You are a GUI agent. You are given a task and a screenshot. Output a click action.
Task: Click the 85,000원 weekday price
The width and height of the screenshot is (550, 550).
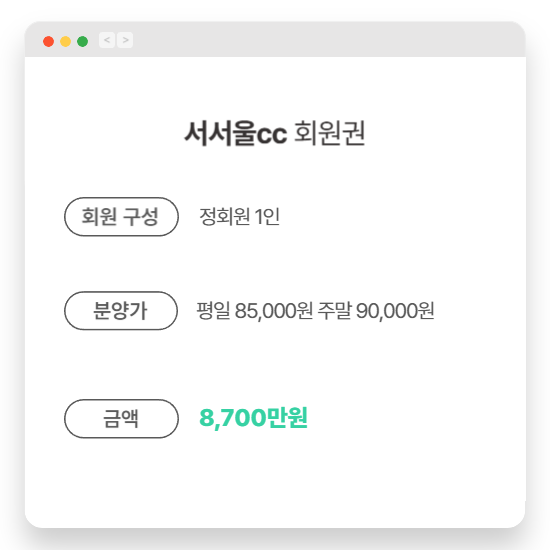pos(274,311)
